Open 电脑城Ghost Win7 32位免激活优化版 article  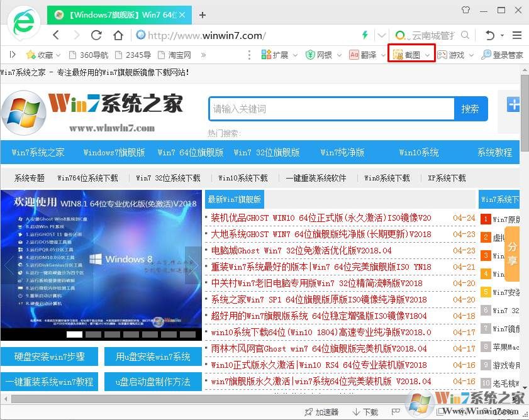click(301, 250)
